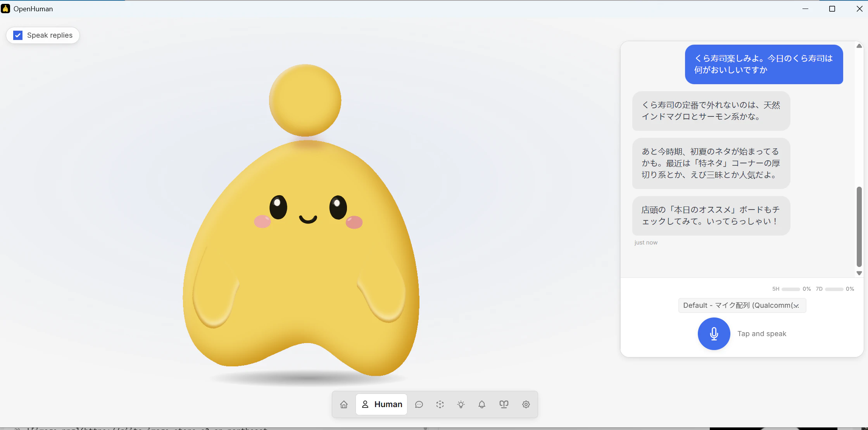Click the reply mentioning 天然インドマグロとサーモン
The image size is (868, 430).
click(x=711, y=111)
